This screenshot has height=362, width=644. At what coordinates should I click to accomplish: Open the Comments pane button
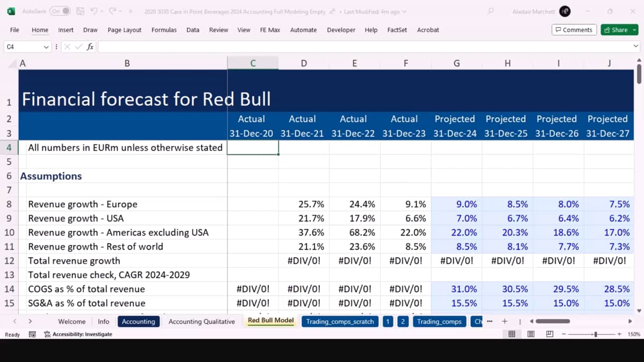[574, 30]
